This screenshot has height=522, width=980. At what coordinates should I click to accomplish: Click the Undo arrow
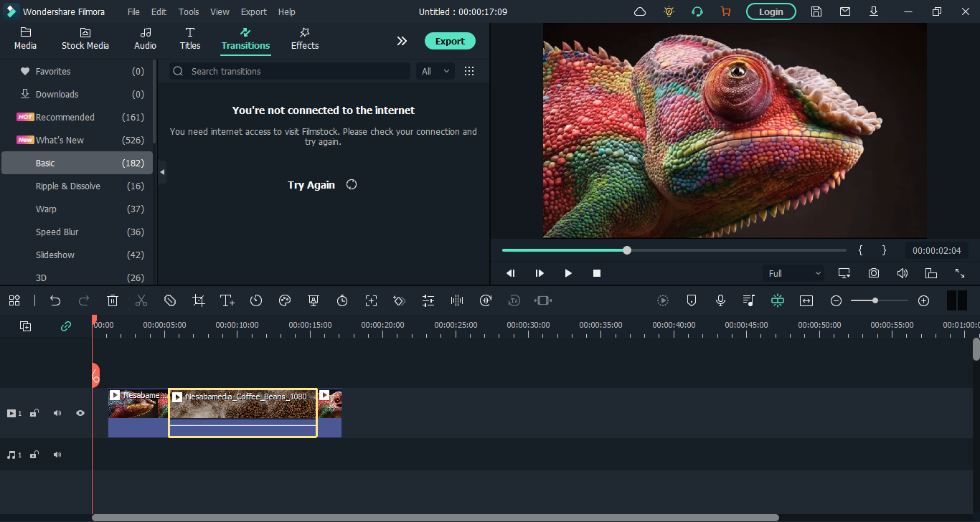point(55,301)
